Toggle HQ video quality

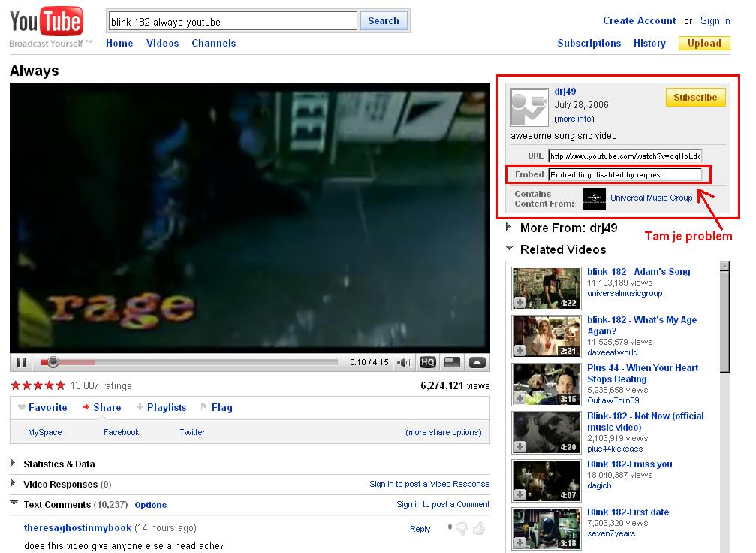tap(427, 362)
